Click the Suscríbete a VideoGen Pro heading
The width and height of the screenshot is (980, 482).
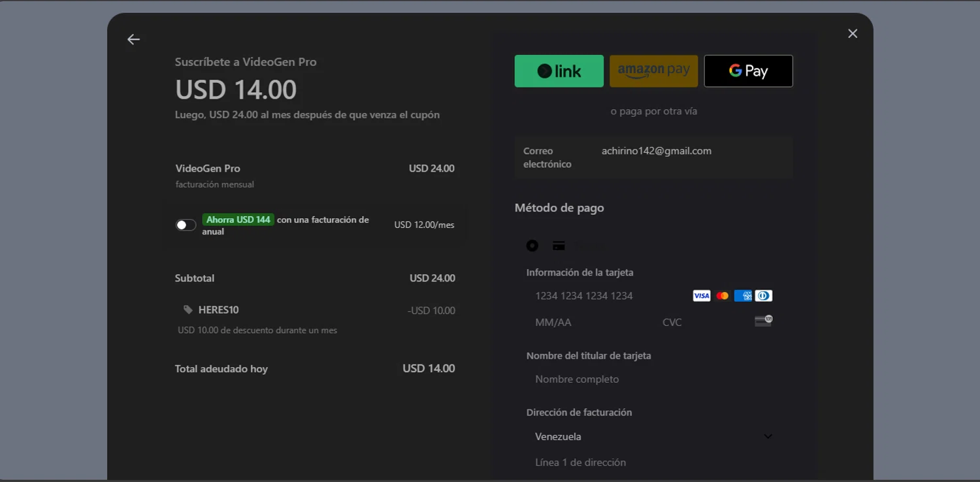point(246,62)
